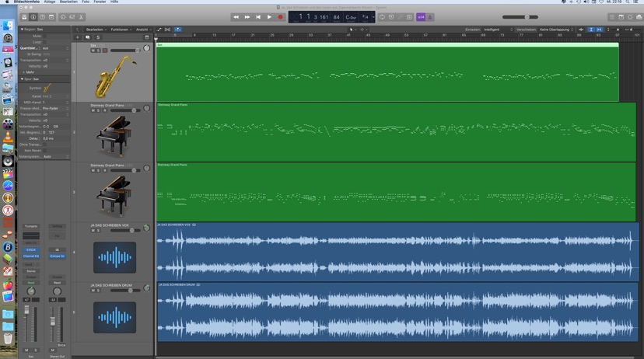Start recording with the red Record button
The image size is (644, 359).
[x=281, y=17]
